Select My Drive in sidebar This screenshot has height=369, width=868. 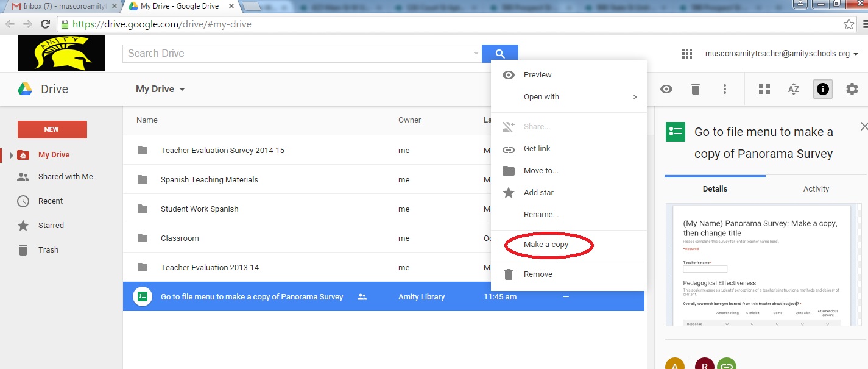tap(54, 155)
